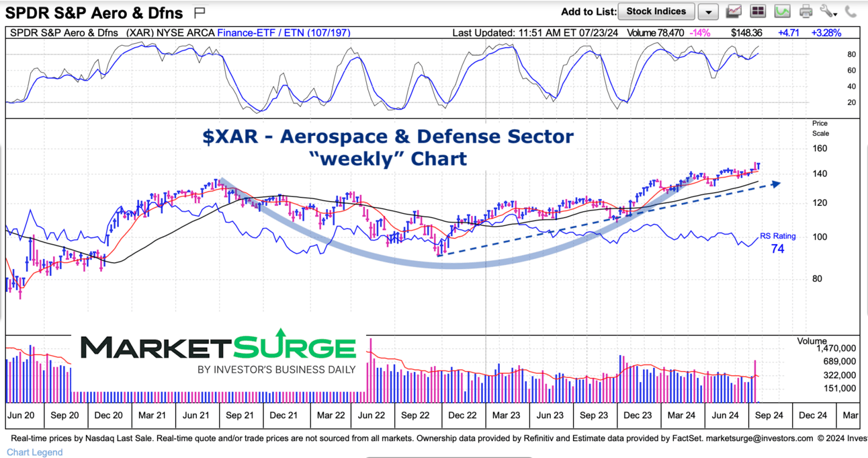Click the -14% volume change value
This screenshot has width=868, height=458.
point(699,32)
